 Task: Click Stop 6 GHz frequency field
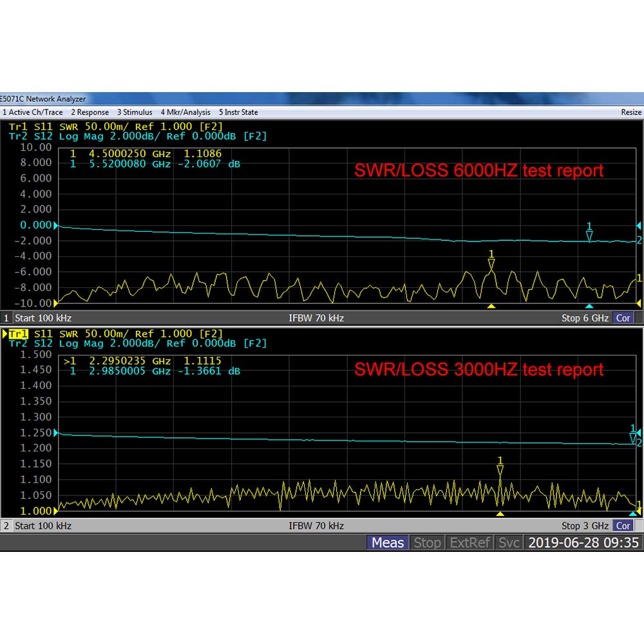(x=584, y=318)
